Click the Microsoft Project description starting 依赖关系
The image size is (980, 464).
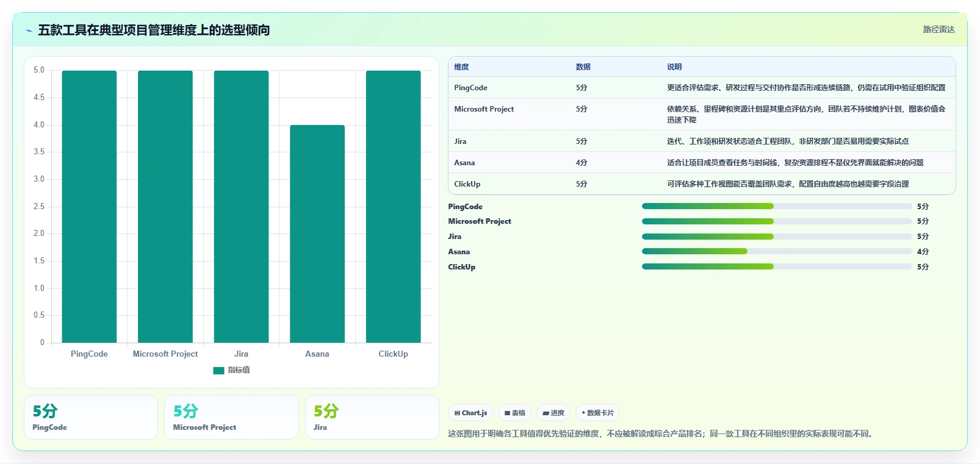806,115
